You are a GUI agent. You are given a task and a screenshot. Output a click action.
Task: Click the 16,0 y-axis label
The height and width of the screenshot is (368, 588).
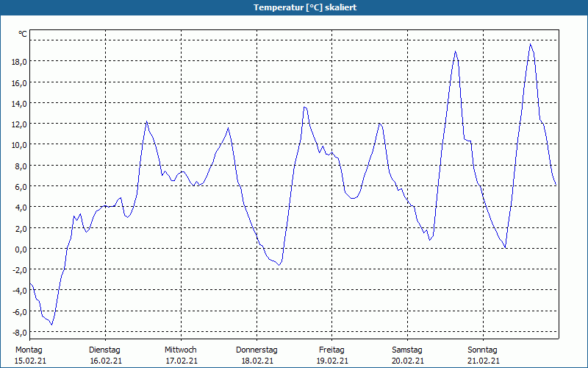click(19, 83)
